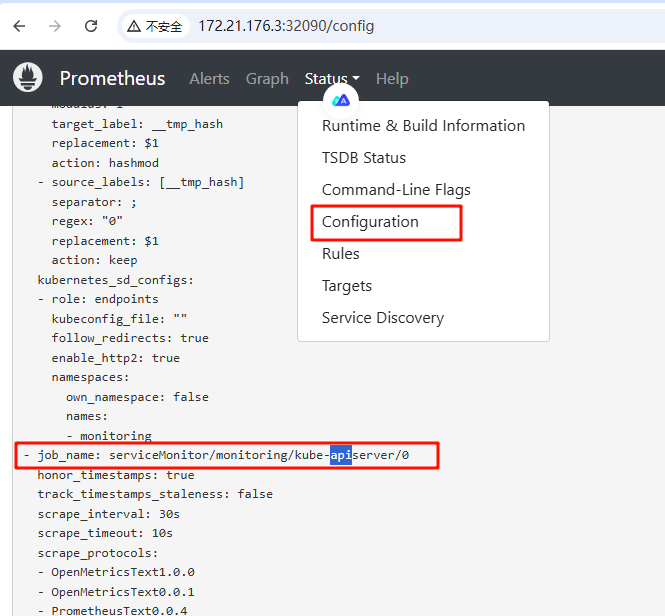Click 'enable_http2: true' text

tap(116, 358)
